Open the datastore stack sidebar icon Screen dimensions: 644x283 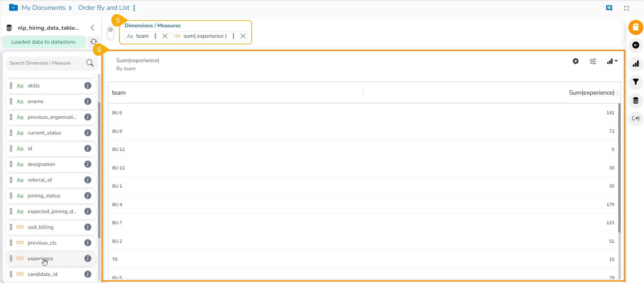click(x=636, y=100)
